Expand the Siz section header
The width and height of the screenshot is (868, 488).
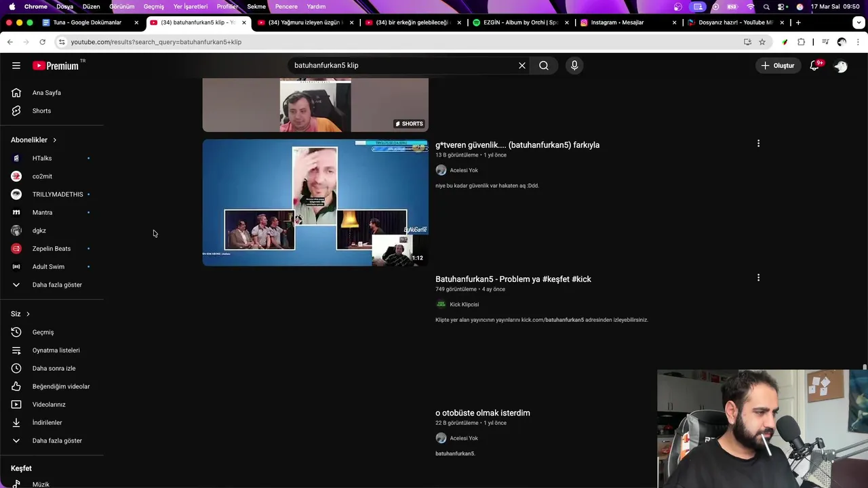tap(20, 314)
